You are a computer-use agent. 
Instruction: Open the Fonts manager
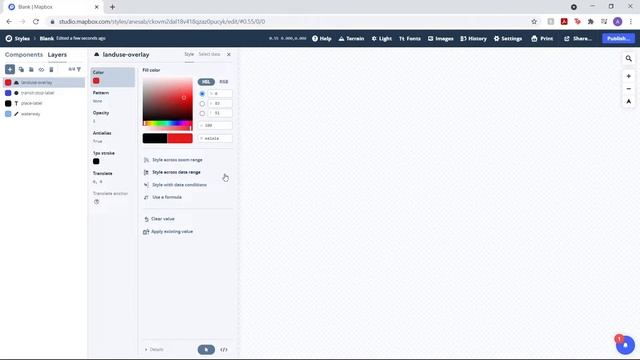pos(410,38)
